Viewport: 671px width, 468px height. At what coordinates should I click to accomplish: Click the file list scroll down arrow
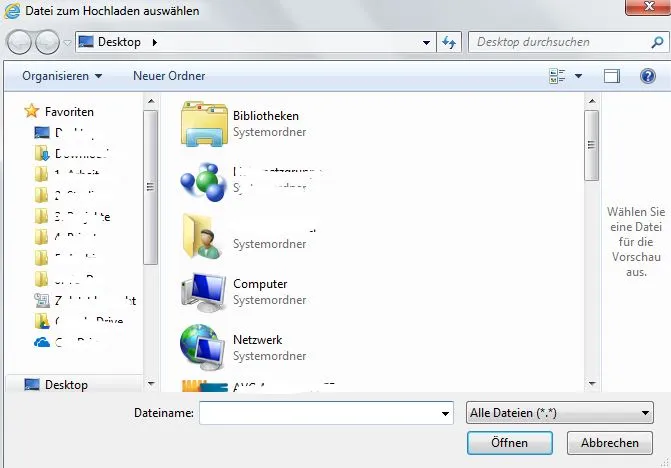(x=592, y=384)
